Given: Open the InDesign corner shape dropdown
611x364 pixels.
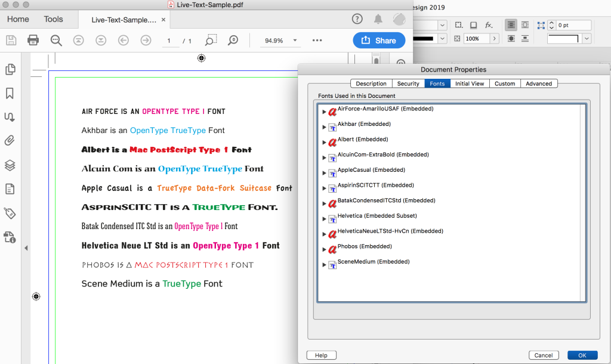Looking at the screenshot, I should click(x=587, y=39).
